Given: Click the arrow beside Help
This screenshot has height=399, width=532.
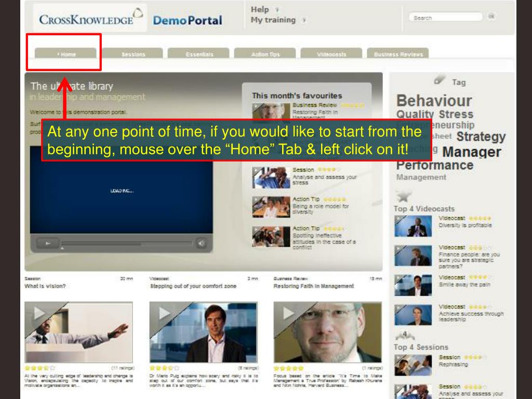Looking at the screenshot, I should [277, 10].
